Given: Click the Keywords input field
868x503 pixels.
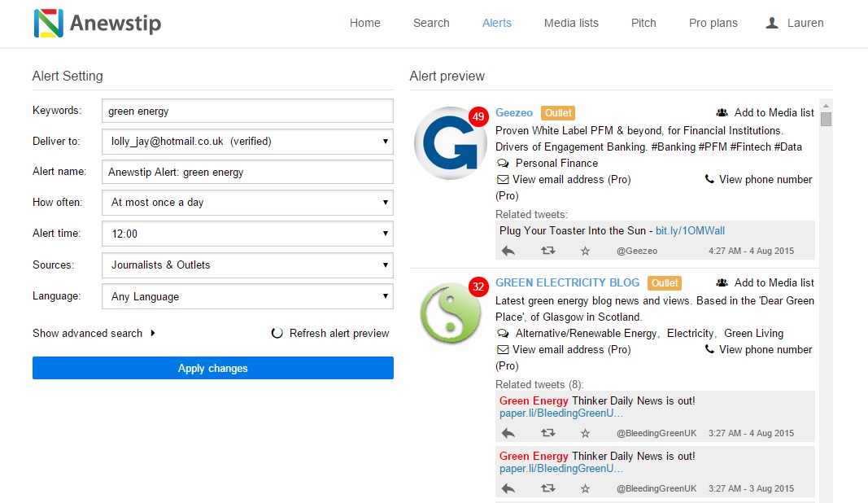Looking at the screenshot, I should (247, 111).
